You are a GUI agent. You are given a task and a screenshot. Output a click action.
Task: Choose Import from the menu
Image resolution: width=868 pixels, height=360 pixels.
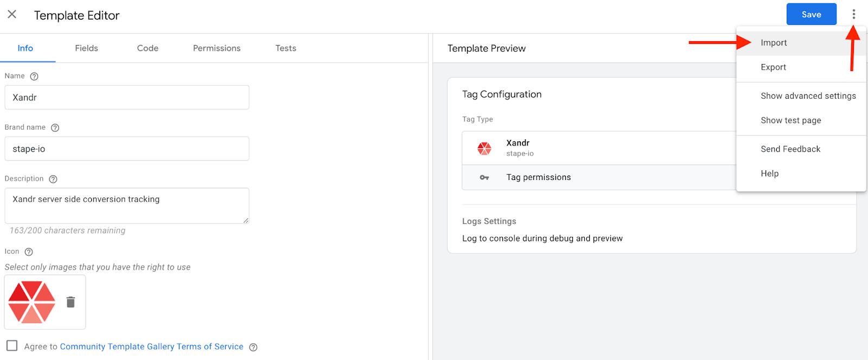click(x=801, y=43)
